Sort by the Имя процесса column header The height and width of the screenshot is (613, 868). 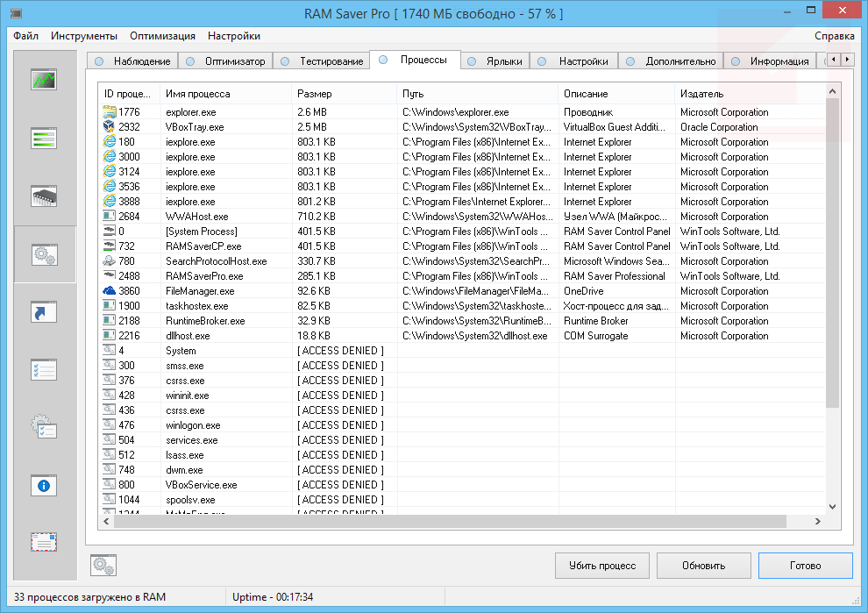(x=226, y=94)
